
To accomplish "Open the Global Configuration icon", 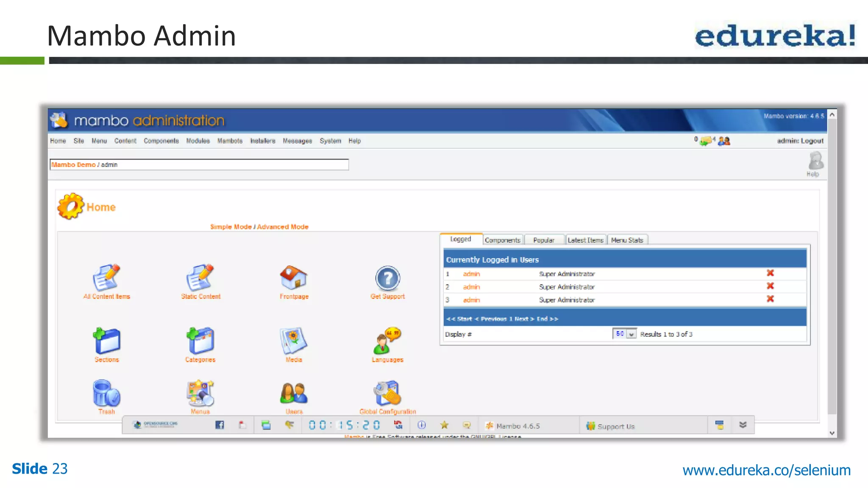I will point(387,394).
